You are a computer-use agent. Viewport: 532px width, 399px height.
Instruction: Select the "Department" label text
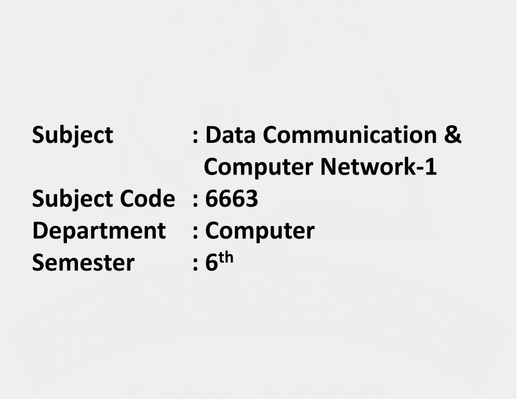99,232
